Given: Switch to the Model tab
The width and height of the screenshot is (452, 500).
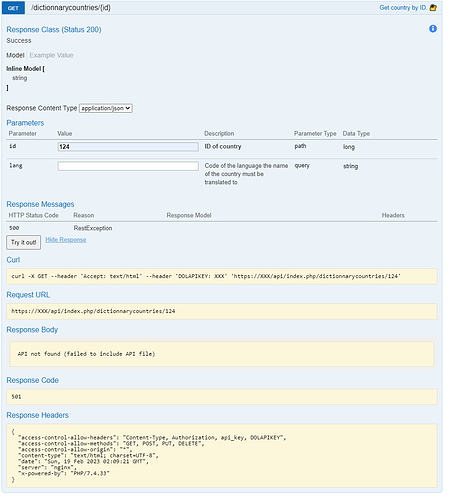Looking at the screenshot, I should tap(15, 55).
